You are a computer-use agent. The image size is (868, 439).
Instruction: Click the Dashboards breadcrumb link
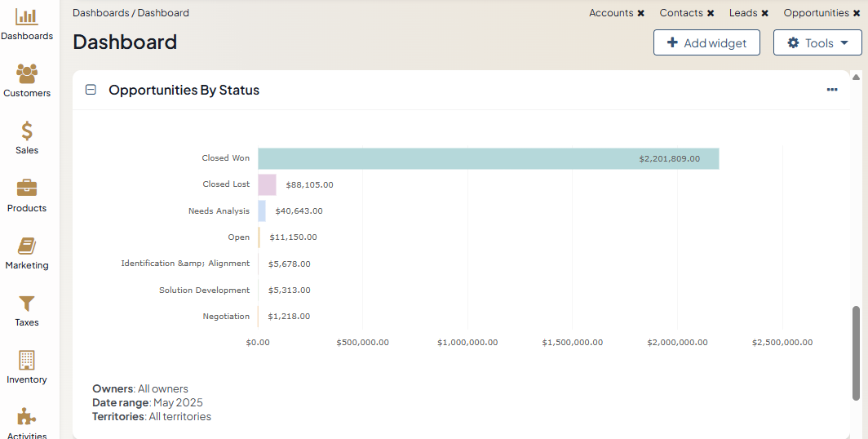[101, 13]
